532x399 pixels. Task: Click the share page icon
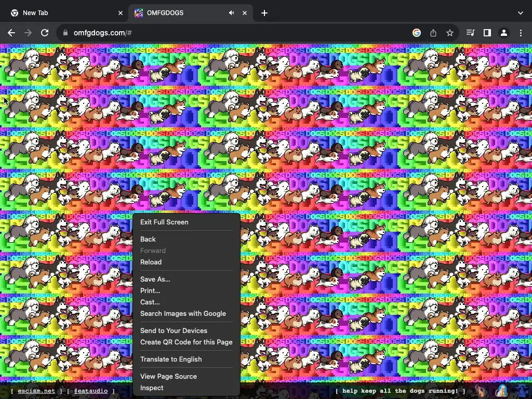(x=433, y=33)
